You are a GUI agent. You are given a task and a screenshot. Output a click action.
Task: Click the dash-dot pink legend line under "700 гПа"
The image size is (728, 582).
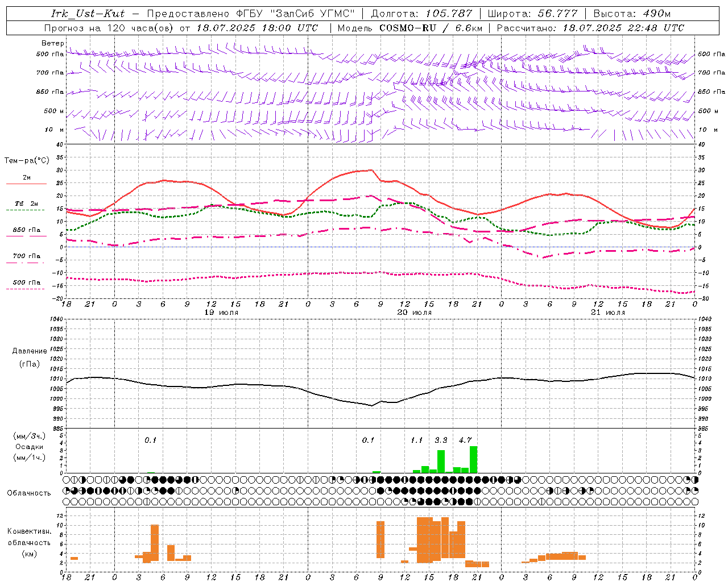coord(25,263)
